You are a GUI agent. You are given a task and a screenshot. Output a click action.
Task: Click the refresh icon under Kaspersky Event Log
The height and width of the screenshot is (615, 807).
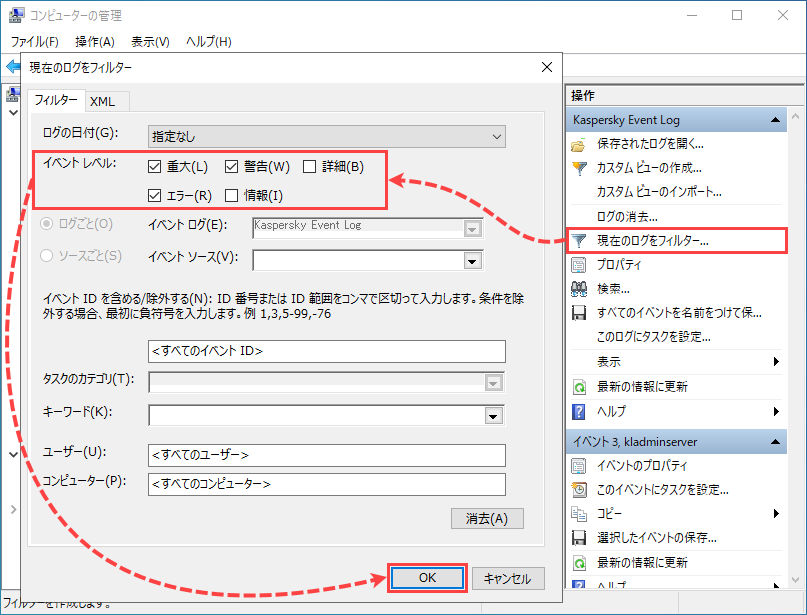579,387
